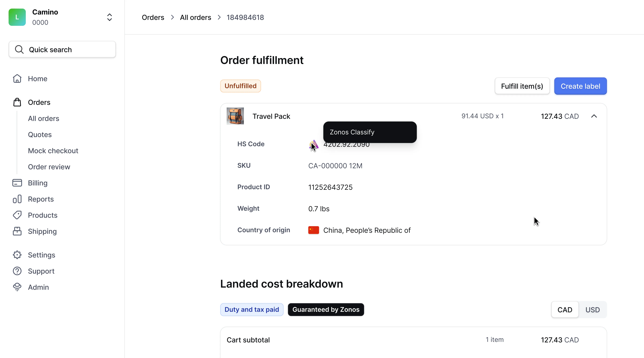This screenshot has width=644, height=358.
Task: Select CAD in the currency toggle
Action: pos(565,310)
